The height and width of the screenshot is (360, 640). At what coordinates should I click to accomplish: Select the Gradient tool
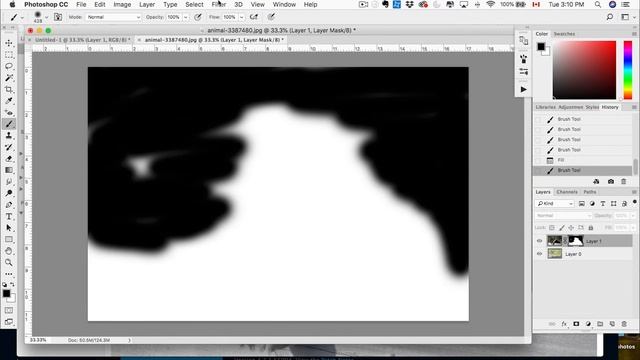9,170
